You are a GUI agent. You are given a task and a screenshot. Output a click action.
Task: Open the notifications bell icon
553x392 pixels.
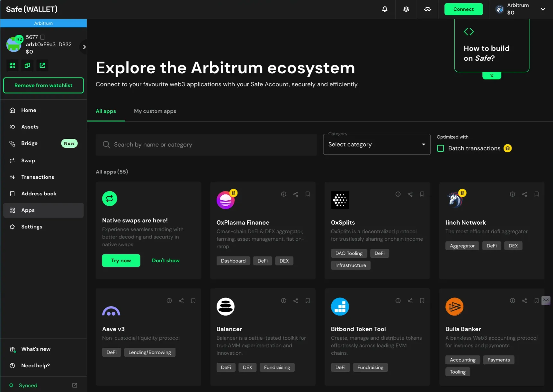click(x=384, y=9)
